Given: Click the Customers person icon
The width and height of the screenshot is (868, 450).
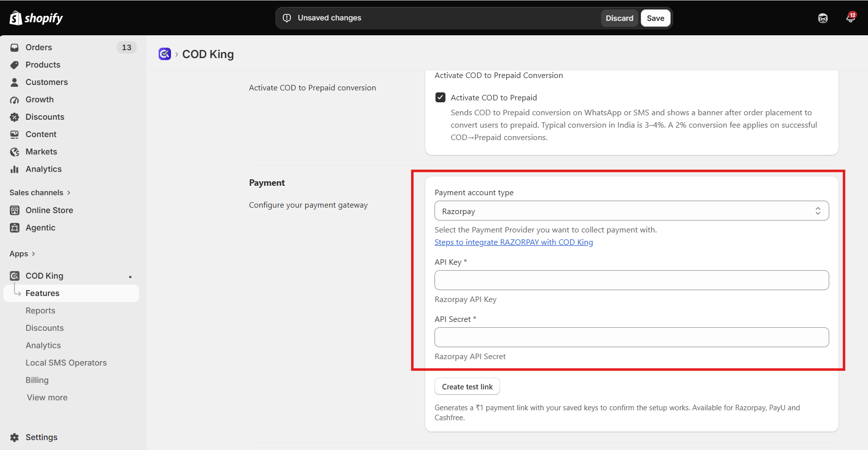Looking at the screenshot, I should [14, 82].
